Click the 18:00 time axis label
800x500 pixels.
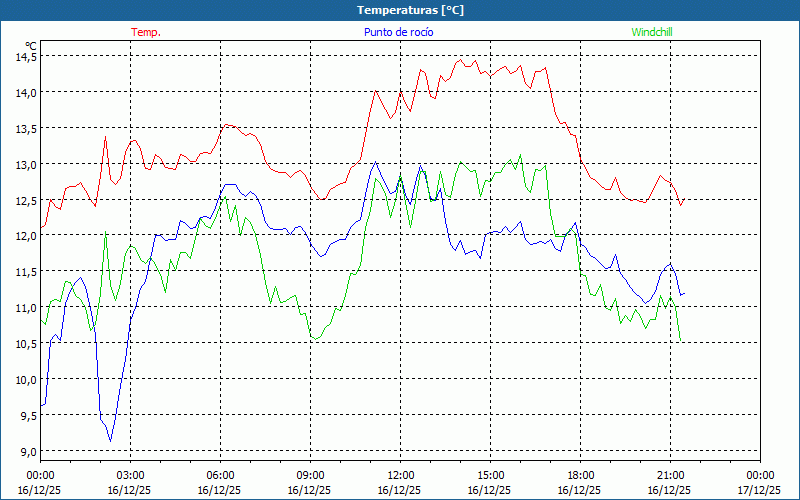tap(580, 475)
